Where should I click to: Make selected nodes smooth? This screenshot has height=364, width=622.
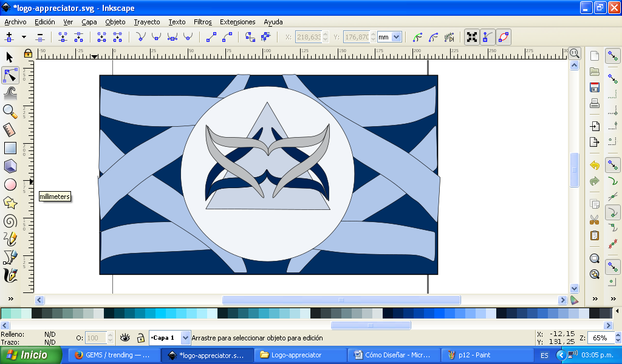[x=156, y=37]
